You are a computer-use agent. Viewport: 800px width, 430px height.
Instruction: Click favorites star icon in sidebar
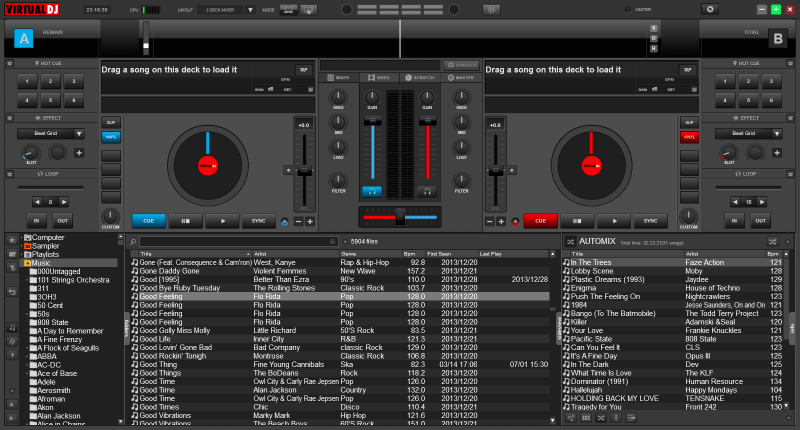12,240
